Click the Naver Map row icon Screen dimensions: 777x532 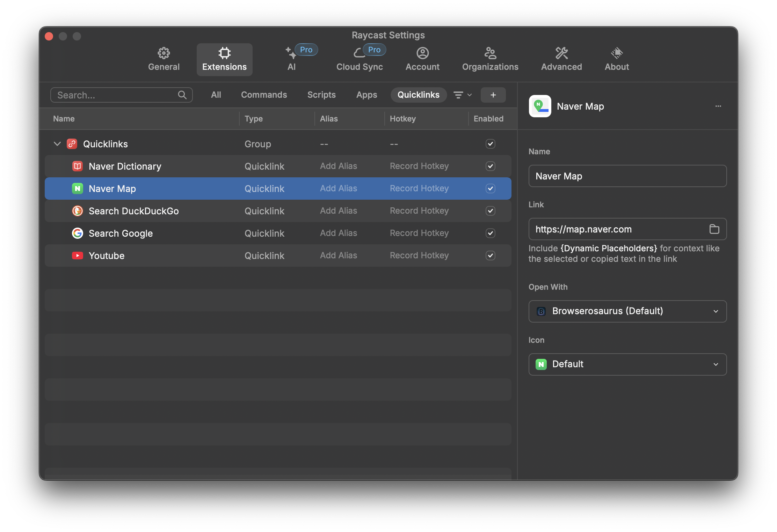coord(77,189)
